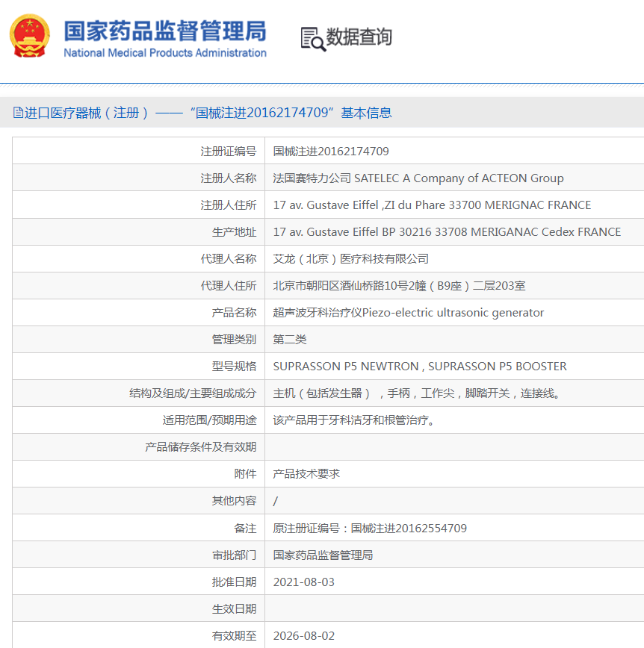Screen dimensions: 644x648
Task: Click the 注册人住所 row label
Action: coord(229,205)
